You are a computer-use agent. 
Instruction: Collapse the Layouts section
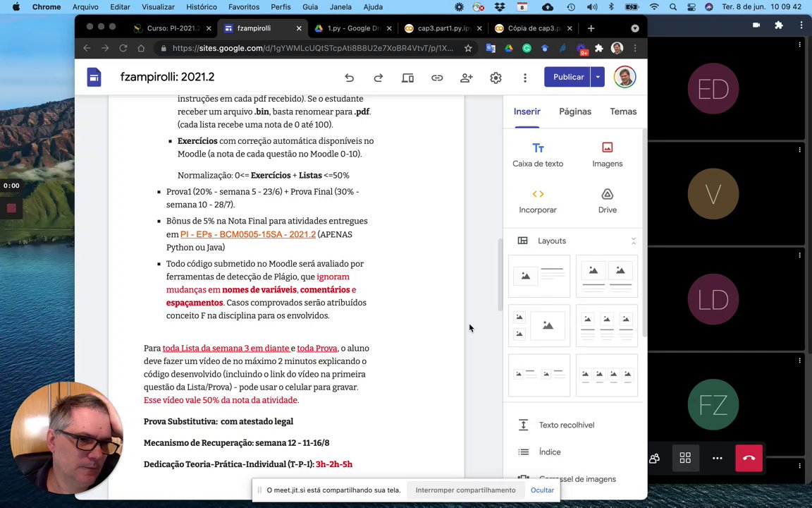click(x=633, y=241)
